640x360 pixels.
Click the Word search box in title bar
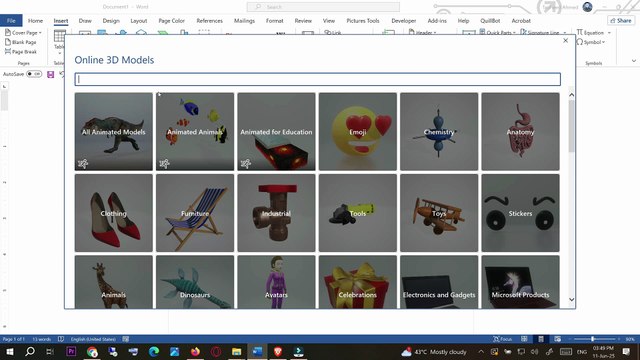coord(323,7)
